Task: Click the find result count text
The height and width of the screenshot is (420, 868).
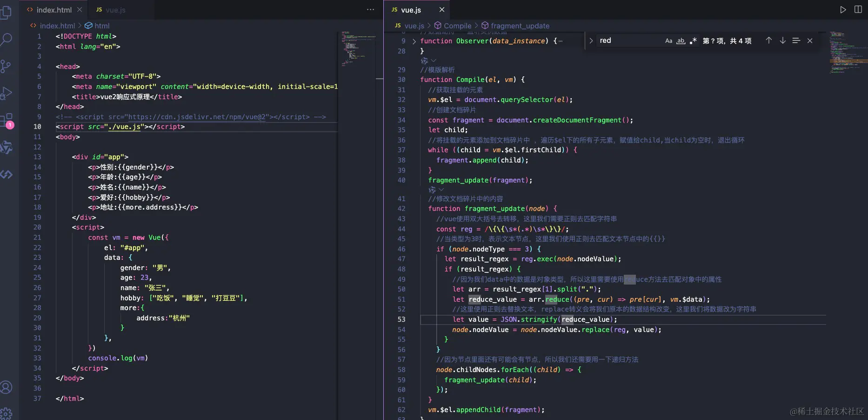Action: click(x=727, y=41)
